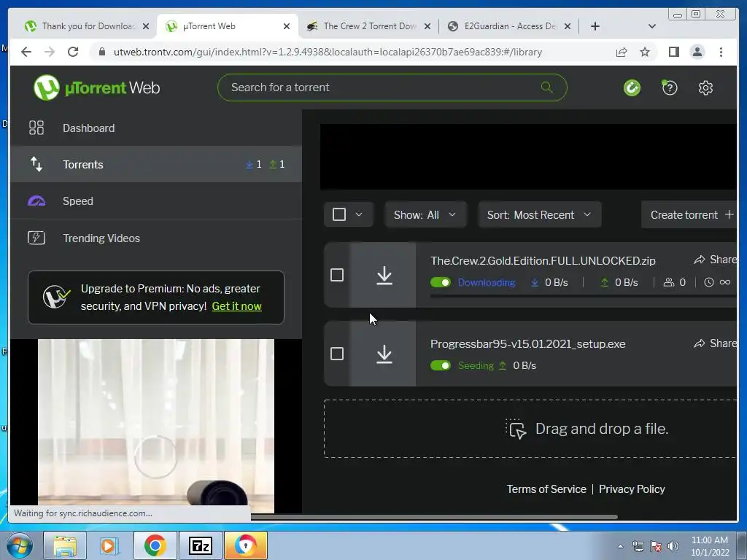747x560 pixels.
Task: Bookmark this page with star icon
Action: coord(645,52)
